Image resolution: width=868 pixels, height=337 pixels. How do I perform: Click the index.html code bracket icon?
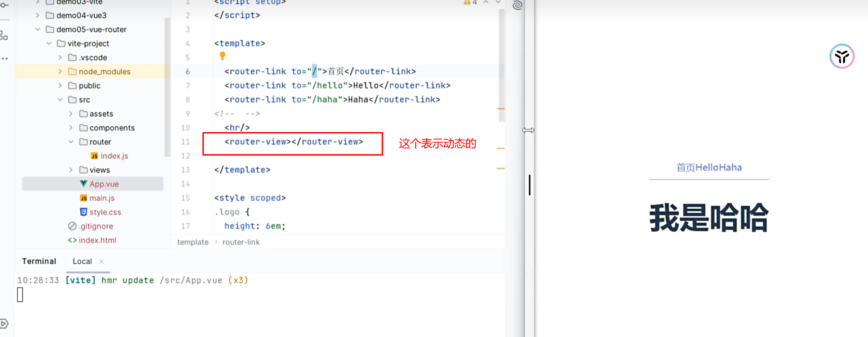[x=72, y=240]
